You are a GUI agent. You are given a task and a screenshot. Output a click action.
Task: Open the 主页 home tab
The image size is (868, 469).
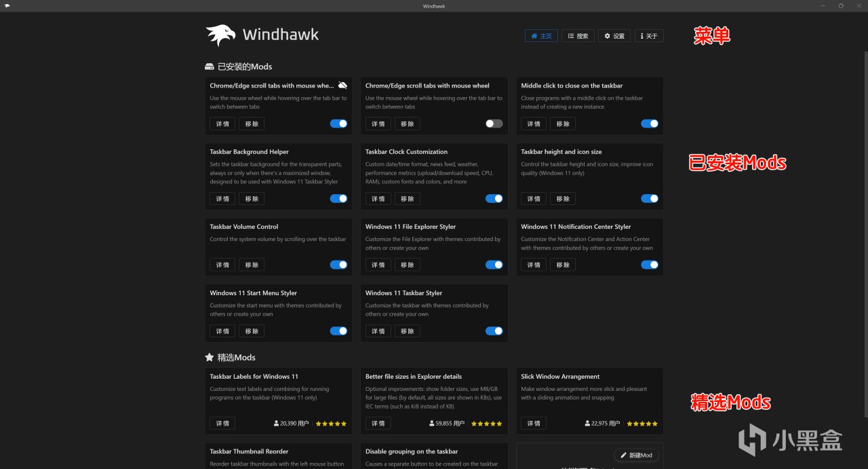[x=541, y=36]
